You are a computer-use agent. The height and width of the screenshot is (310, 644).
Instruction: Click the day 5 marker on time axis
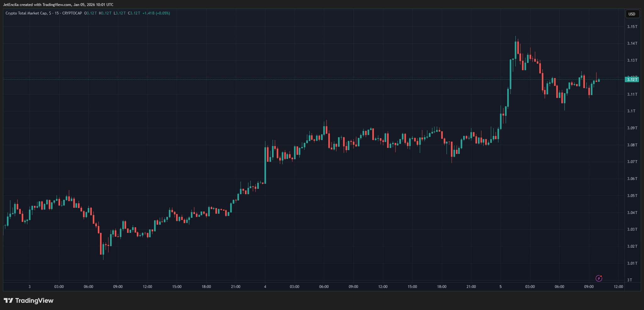click(501, 287)
